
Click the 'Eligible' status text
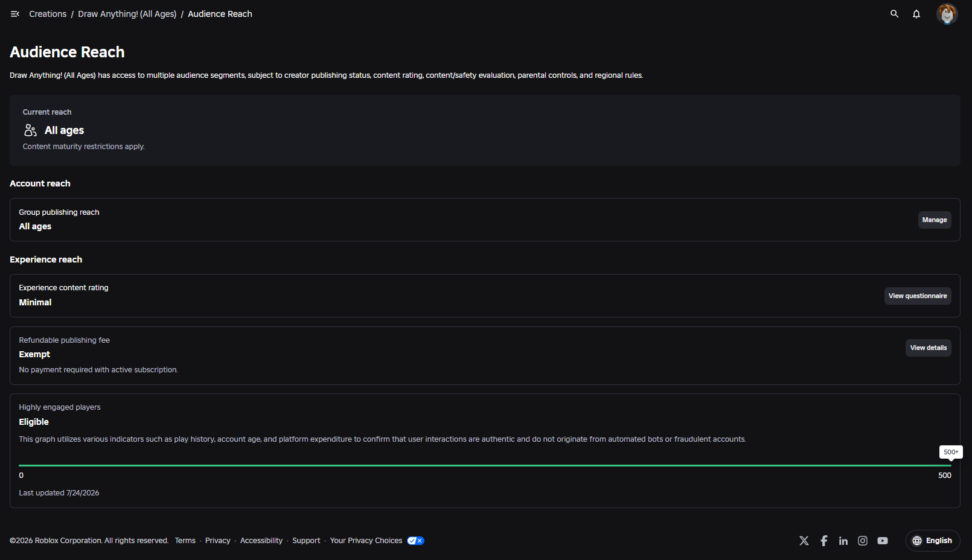tap(34, 422)
